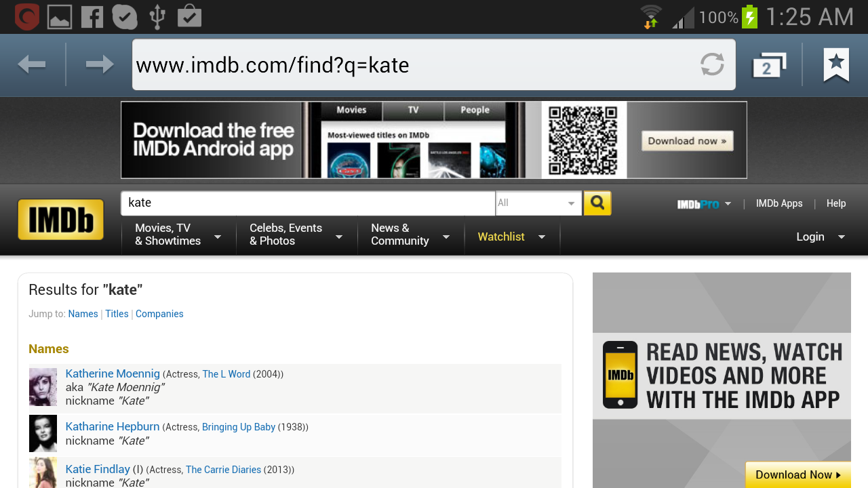
Task: Tap the red shield notification icon
Action: click(x=27, y=17)
